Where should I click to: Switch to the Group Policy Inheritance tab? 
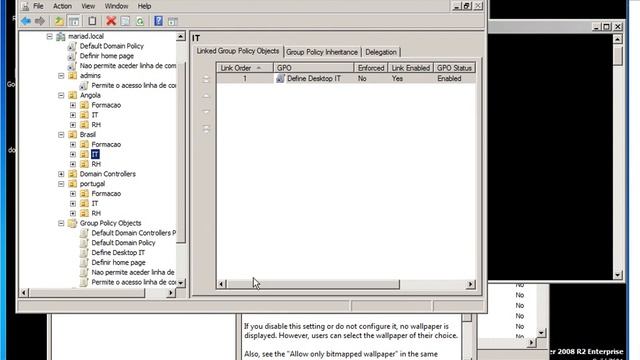(322, 52)
